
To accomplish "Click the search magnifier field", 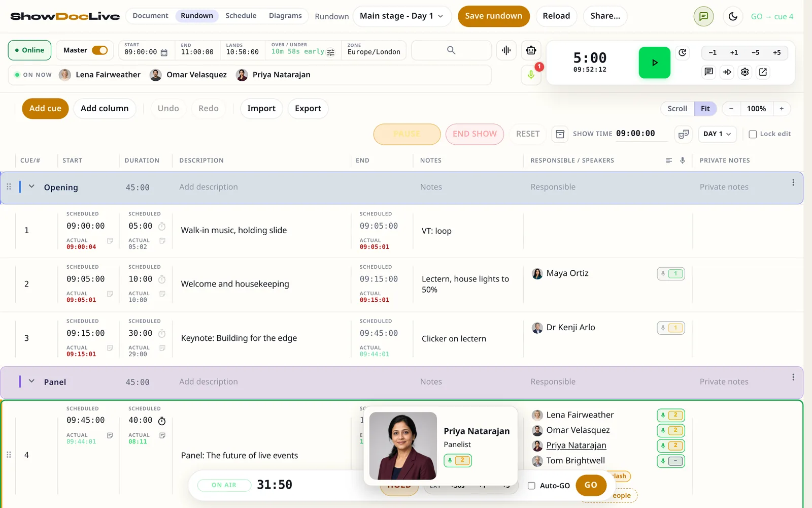I will pyautogui.click(x=451, y=50).
